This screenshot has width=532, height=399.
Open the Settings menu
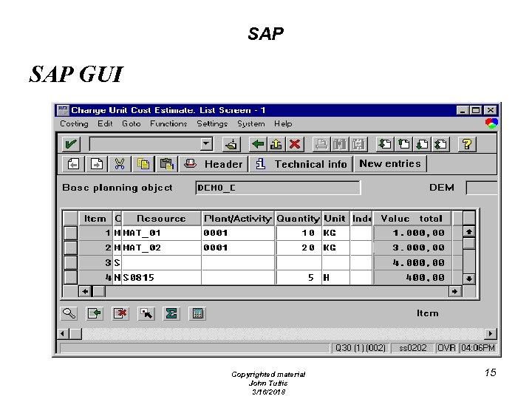click(212, 124)
